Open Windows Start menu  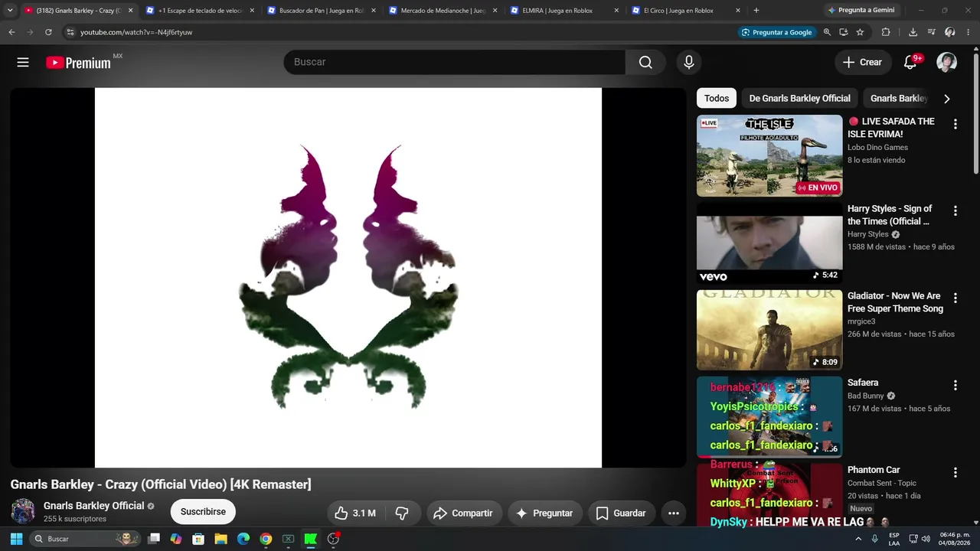pyautogui.click(x=16, y=539)
